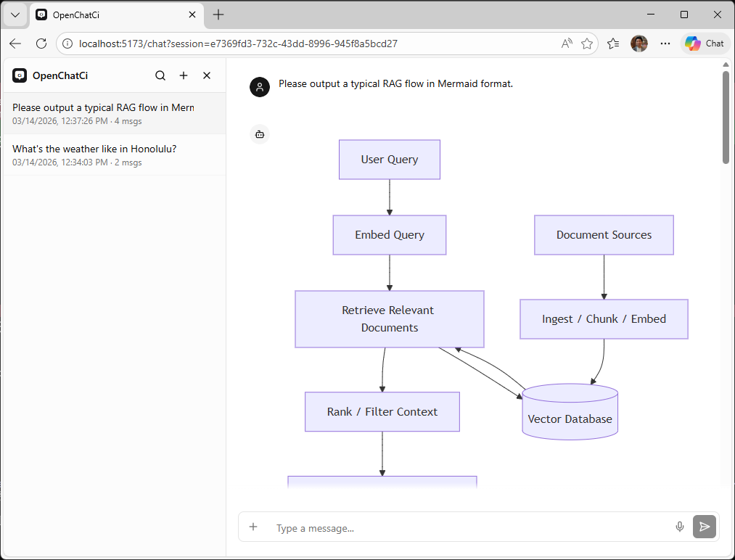This screenshot has width=735, height=560.
Task: Open the browser tab list chevron
Action: click(x=15, y=15)
